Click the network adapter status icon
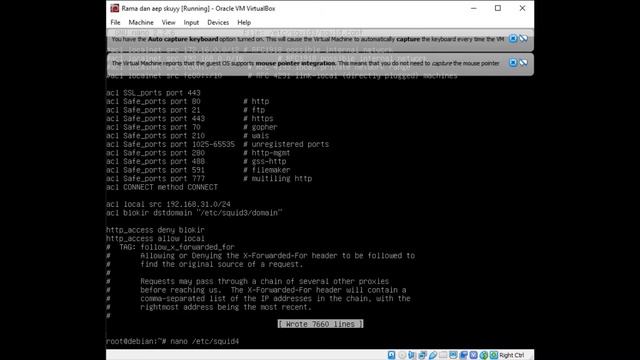The height and width of the screenshot is (360, 640). click(422, 355)
